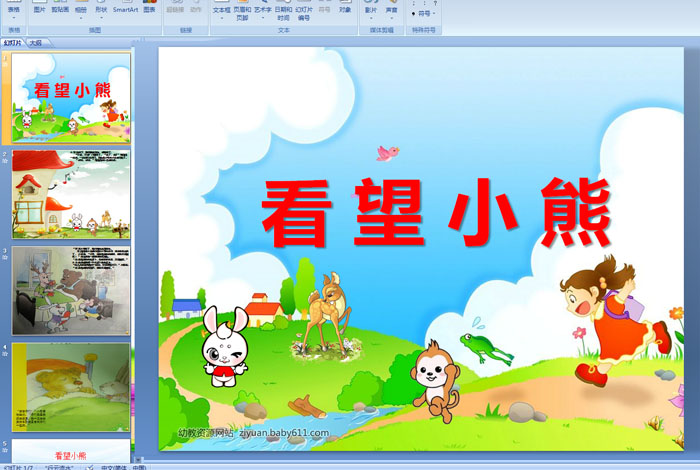Switch to the 大纲 outline tab
Screen dimensions: 700x470
click(x=36, y=43)
